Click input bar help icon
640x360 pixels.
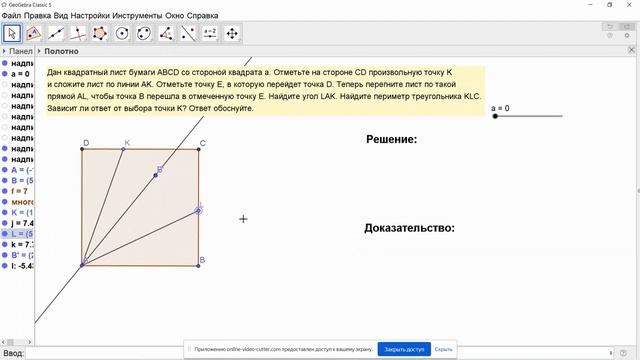tap(623, 353)
